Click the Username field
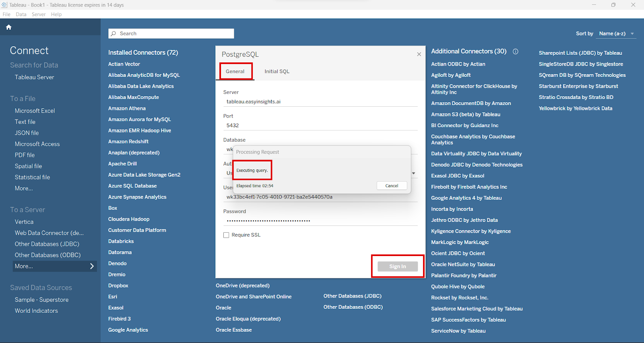Viewport: 644px width, 343px height. pos(320,197)
